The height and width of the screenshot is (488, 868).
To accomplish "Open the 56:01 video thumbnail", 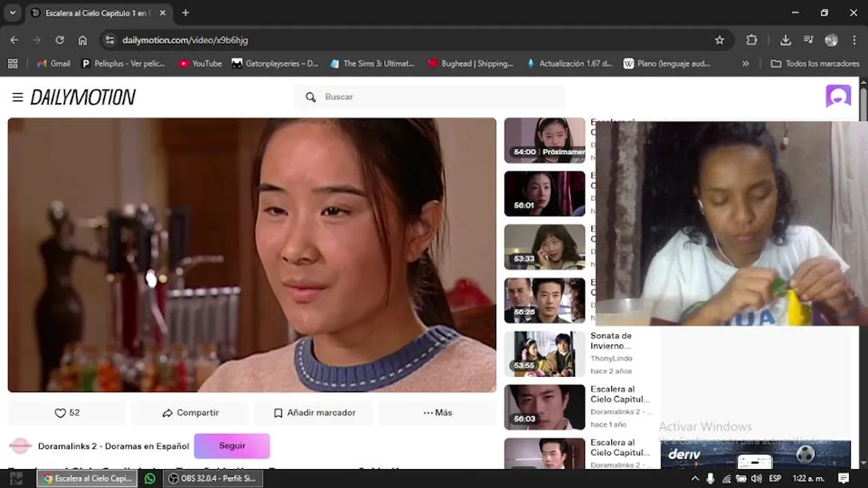I will 545,194.
